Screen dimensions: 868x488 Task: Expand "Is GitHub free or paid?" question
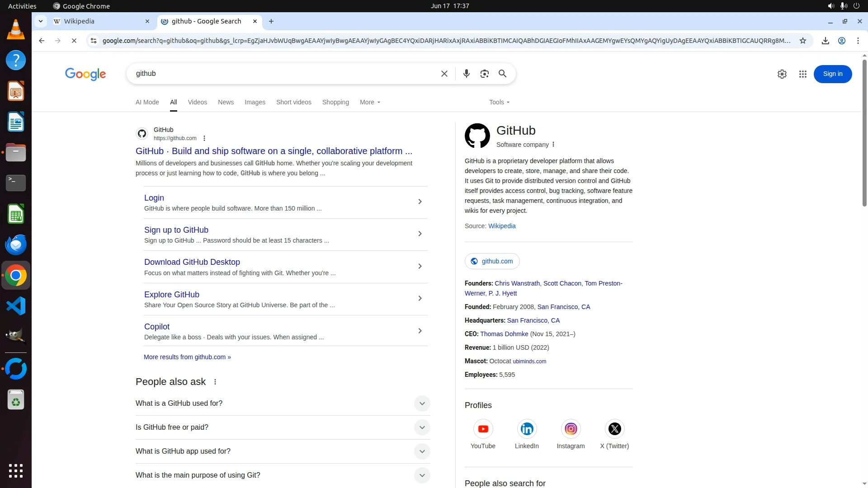(421, 427)
